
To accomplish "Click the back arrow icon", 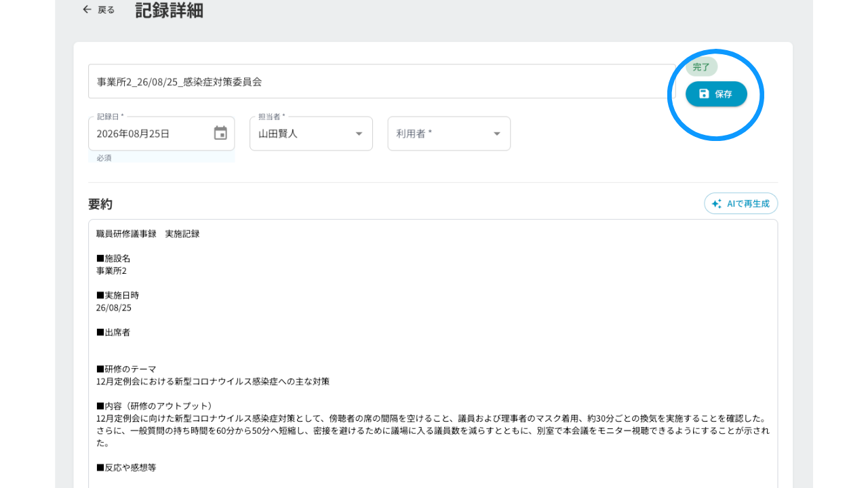I will [x=87, y=9].
